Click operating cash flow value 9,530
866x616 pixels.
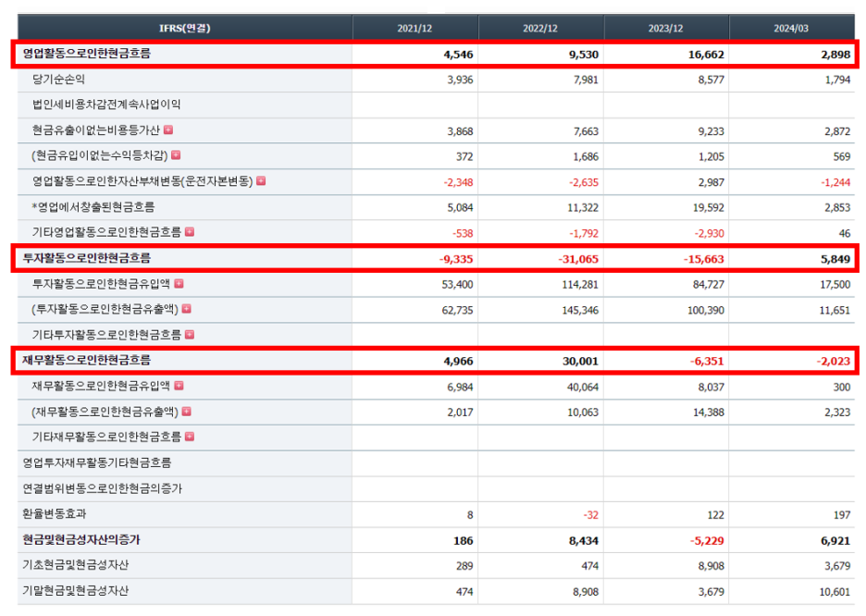(x=584, y=54)
